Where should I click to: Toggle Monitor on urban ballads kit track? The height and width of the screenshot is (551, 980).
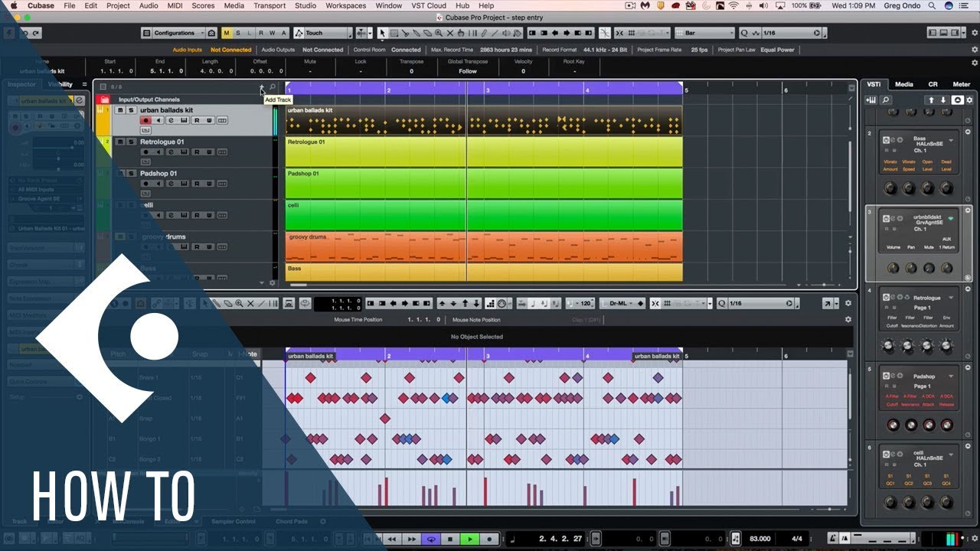coord(158,120)
